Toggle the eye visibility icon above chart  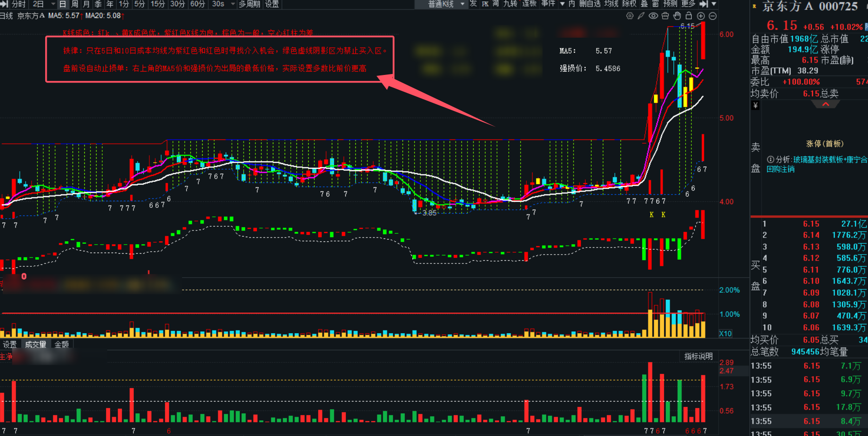pos(653,16)
